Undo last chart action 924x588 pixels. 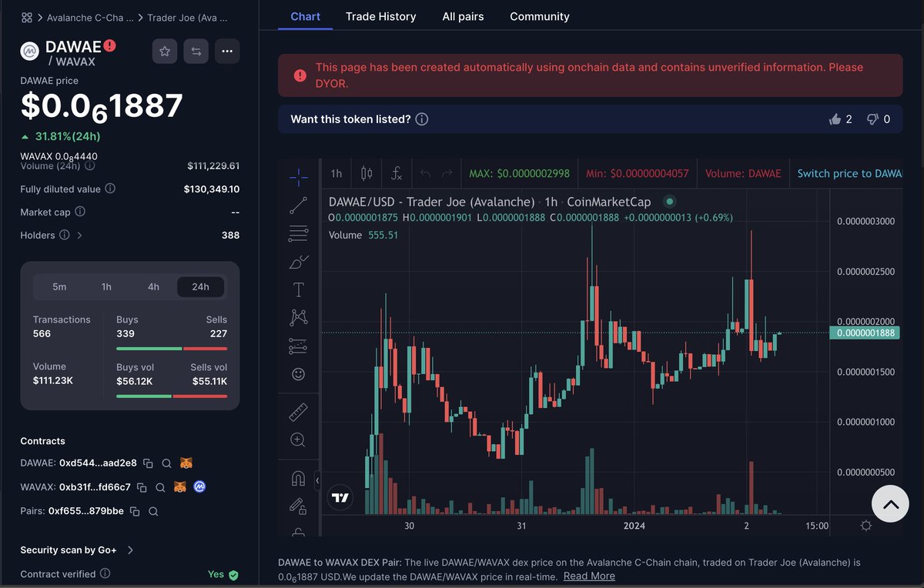(x=425, y=173)
